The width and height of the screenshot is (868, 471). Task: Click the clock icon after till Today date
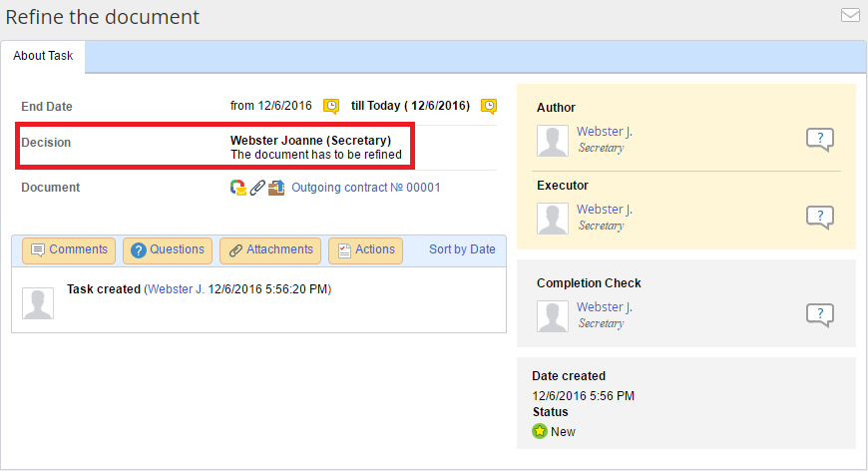coord(489,106)
